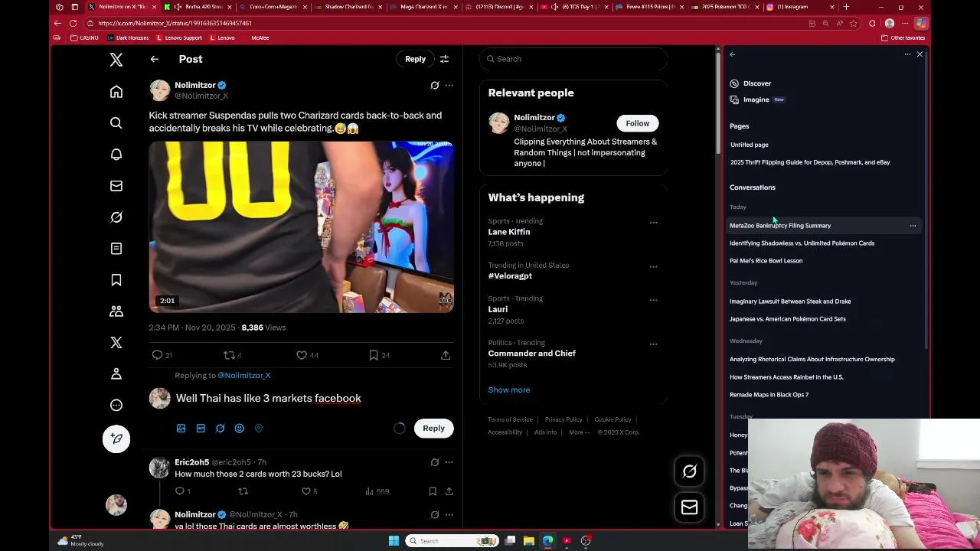
Task: Close the Grok side panel
Action: [920, 54]
